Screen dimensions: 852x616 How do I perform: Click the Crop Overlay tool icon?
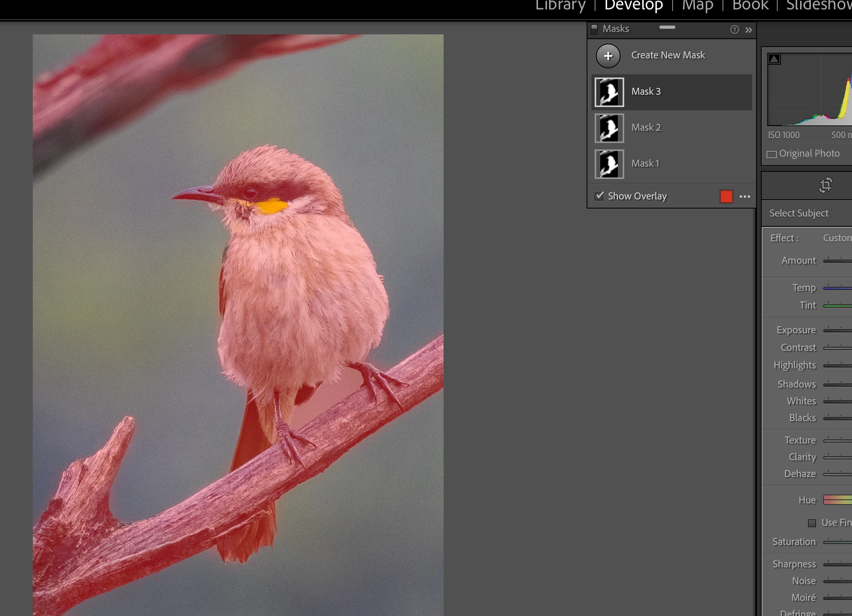825,185
